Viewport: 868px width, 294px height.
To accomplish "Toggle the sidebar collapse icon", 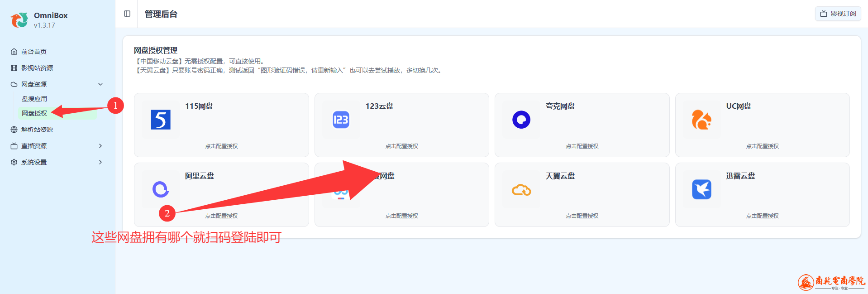I will pyautogui.click(x=127, y=14).
